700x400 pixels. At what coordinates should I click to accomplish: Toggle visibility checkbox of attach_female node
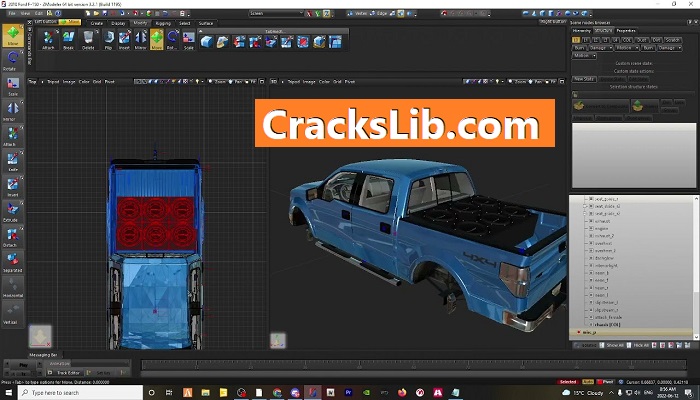click(591, 317)
